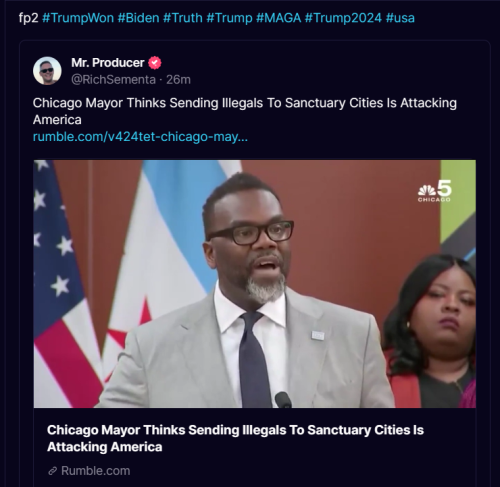Click the NBC 5 Chicago logo watermark
Image resolution: width=500 pixels, height=487 pixels.
click(435, 191)
